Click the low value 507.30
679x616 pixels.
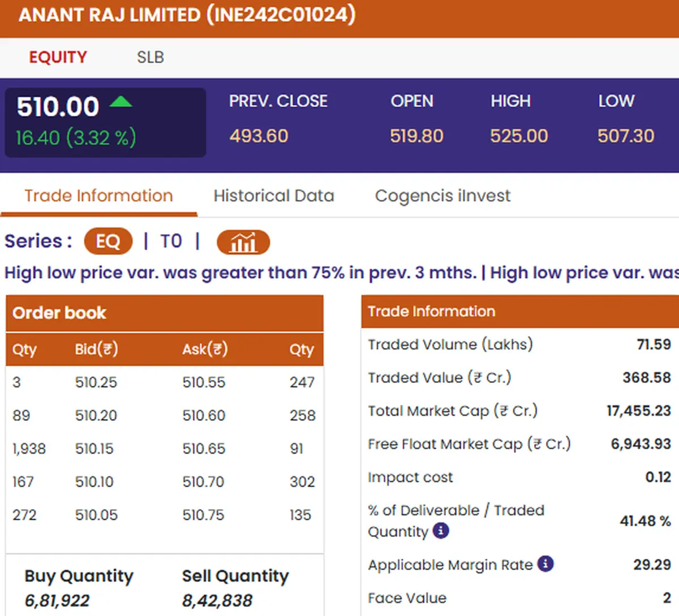[x=626, y=136]
